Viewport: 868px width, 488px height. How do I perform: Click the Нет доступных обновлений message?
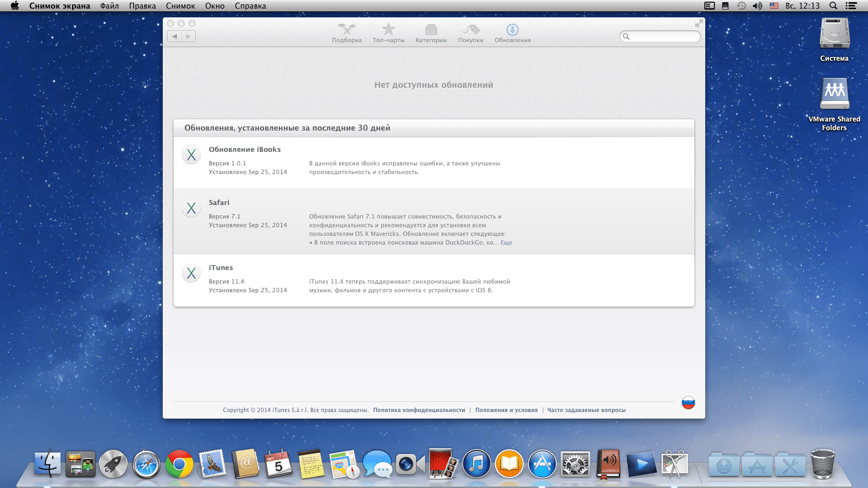(433, 85)
